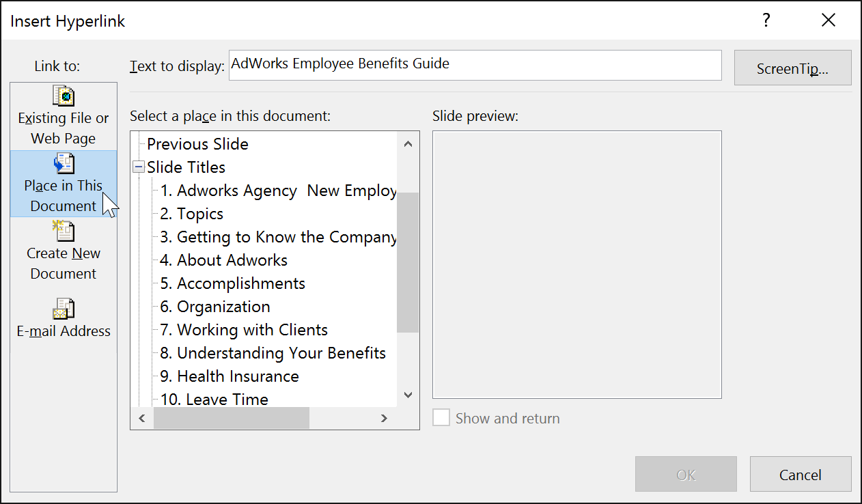Click the dialog Help question mark icon
Viewport: 862px width, 504px height.
click(x=766, y=20)
